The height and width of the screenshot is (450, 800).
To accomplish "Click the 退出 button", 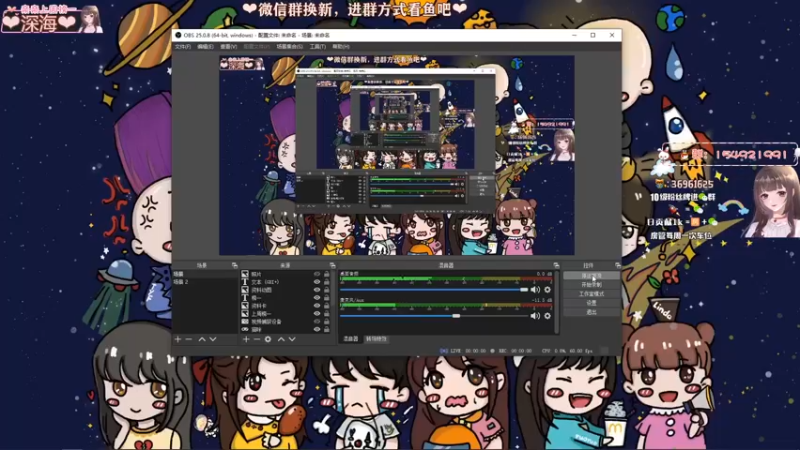I will click(591, 312).
